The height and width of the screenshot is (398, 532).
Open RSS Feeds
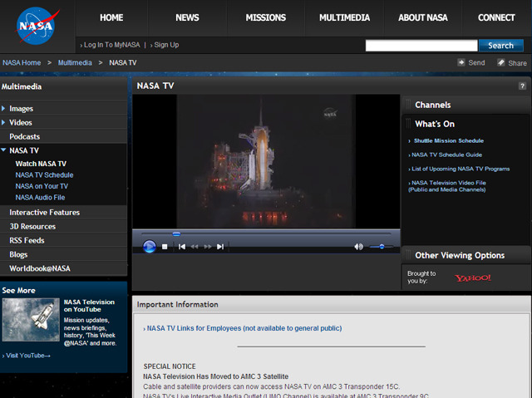pos(27,240)
